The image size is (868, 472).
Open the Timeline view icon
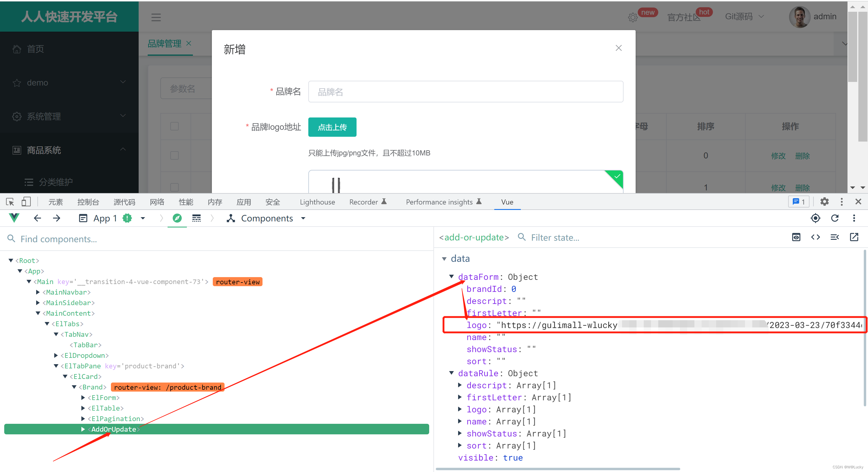[197, 218]
